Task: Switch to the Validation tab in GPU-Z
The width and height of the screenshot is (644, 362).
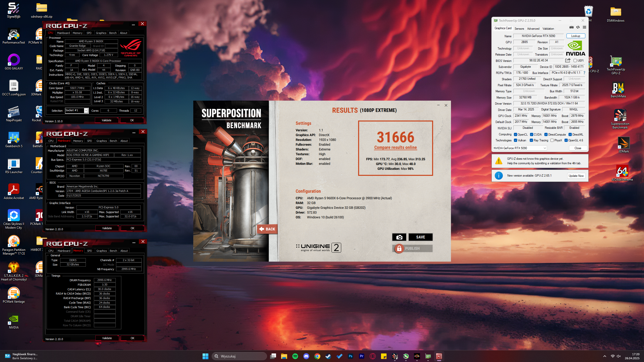Action: 548,28
